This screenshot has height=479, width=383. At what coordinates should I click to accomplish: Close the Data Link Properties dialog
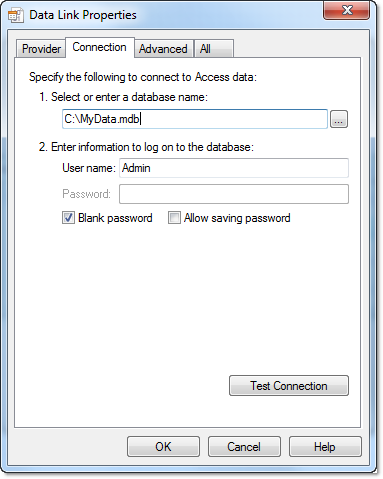coord(347,10)
